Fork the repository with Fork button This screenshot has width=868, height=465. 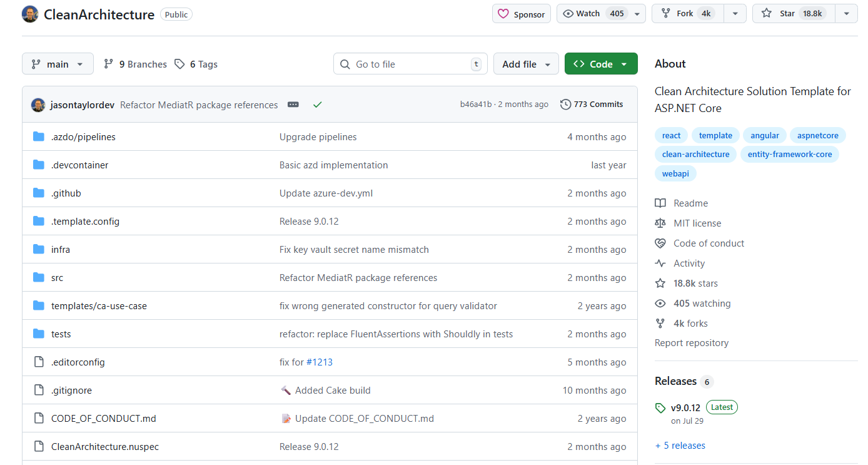688,13
